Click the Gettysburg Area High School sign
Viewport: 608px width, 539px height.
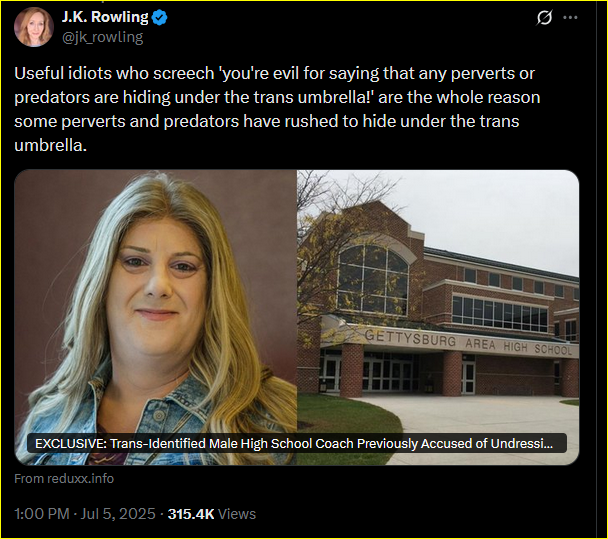point(468,343)
